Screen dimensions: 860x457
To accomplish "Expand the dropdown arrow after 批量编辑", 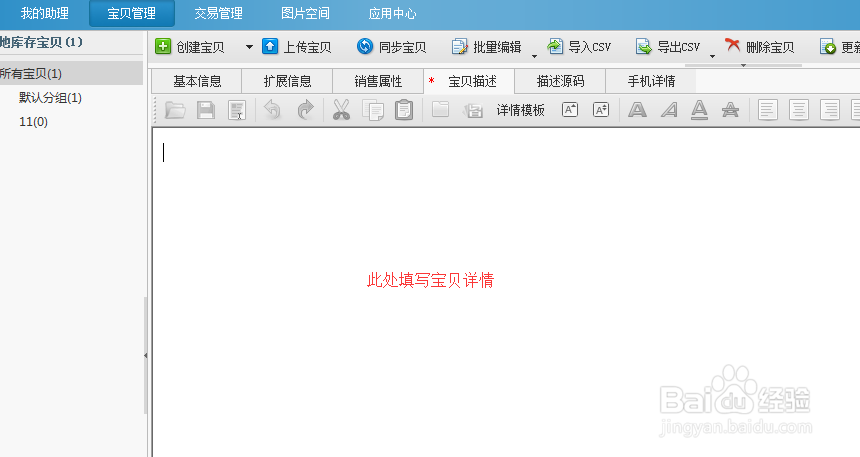I will [x=534, y=56].
